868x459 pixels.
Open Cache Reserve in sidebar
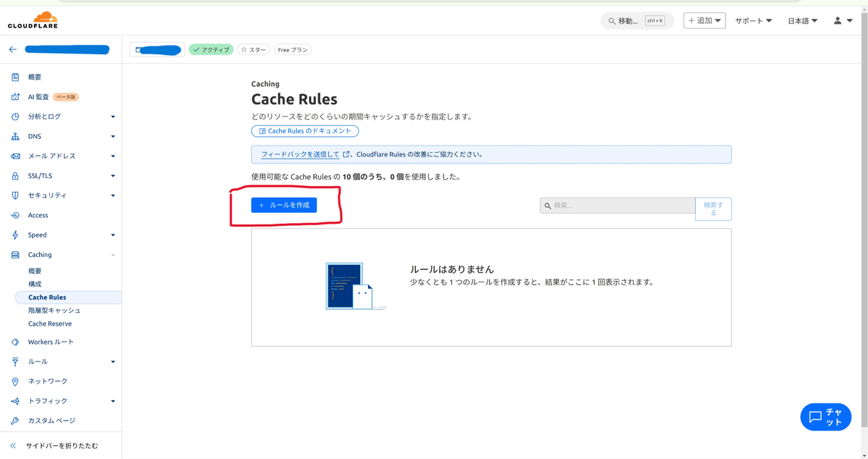click(x=50, y=324)
